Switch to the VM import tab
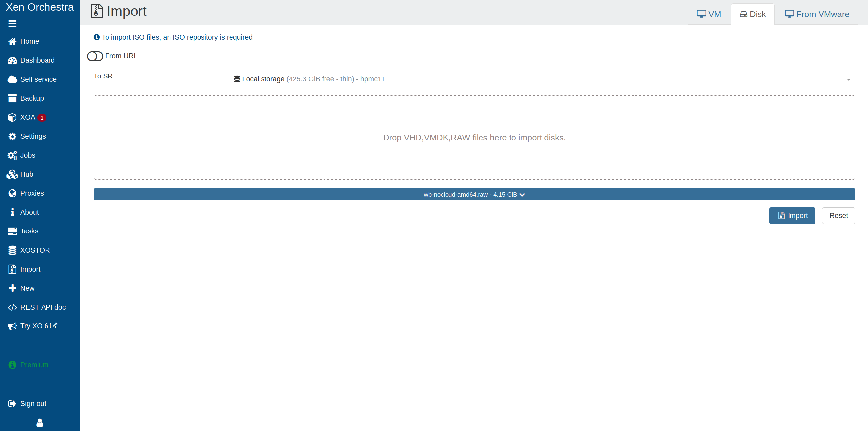Screen dimensions: 868x431 pyautogui.click(x=709, y=14)
